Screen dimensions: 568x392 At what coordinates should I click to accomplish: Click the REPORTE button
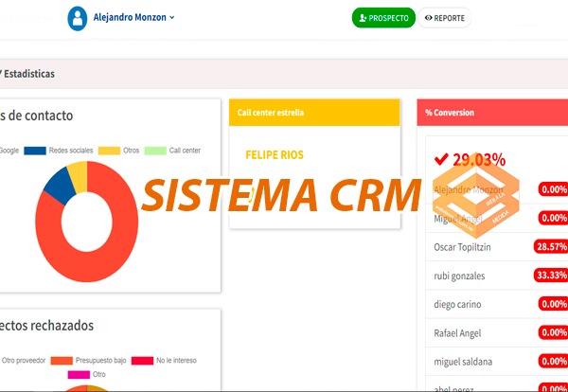[x=444, y=18]
